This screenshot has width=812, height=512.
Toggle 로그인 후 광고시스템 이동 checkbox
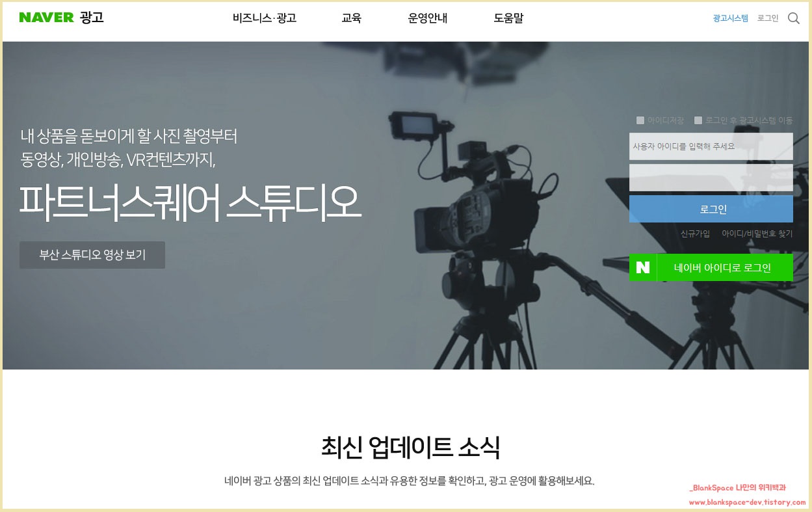698,120
